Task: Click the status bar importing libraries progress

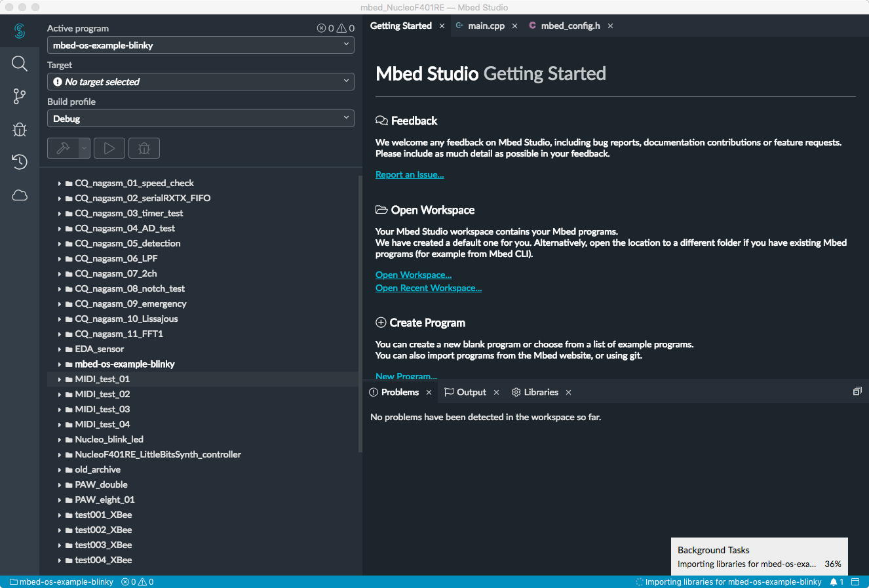Action: (729, 582)
